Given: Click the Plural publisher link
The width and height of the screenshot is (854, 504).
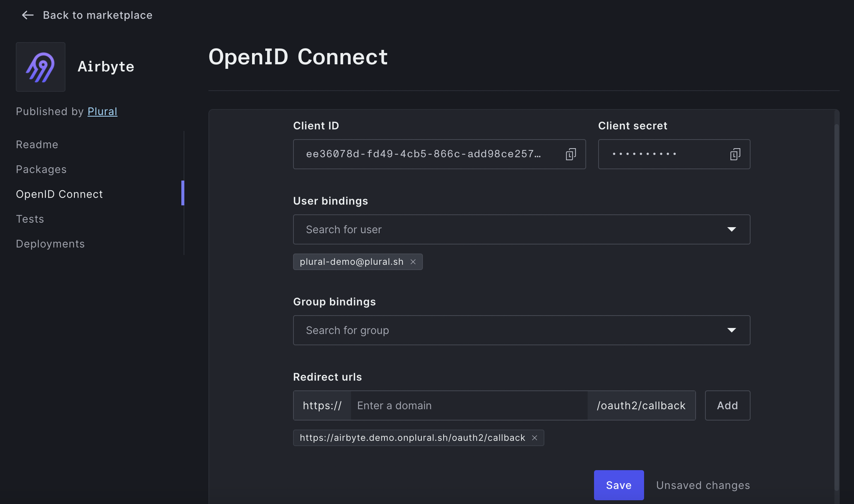Looking at the screenshot, I should pyautogui.click(x=102, y=111).
